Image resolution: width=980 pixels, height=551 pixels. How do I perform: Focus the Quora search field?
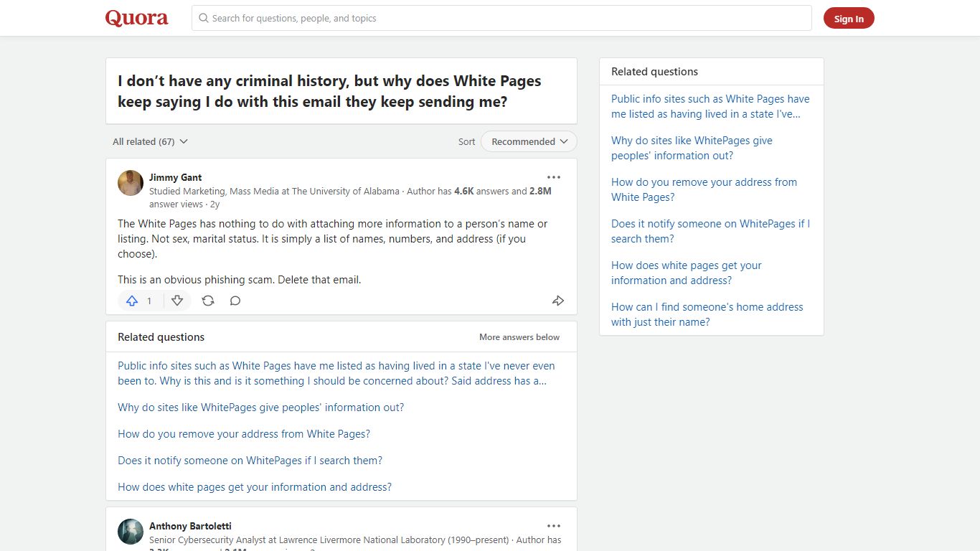tap(501, 18)
